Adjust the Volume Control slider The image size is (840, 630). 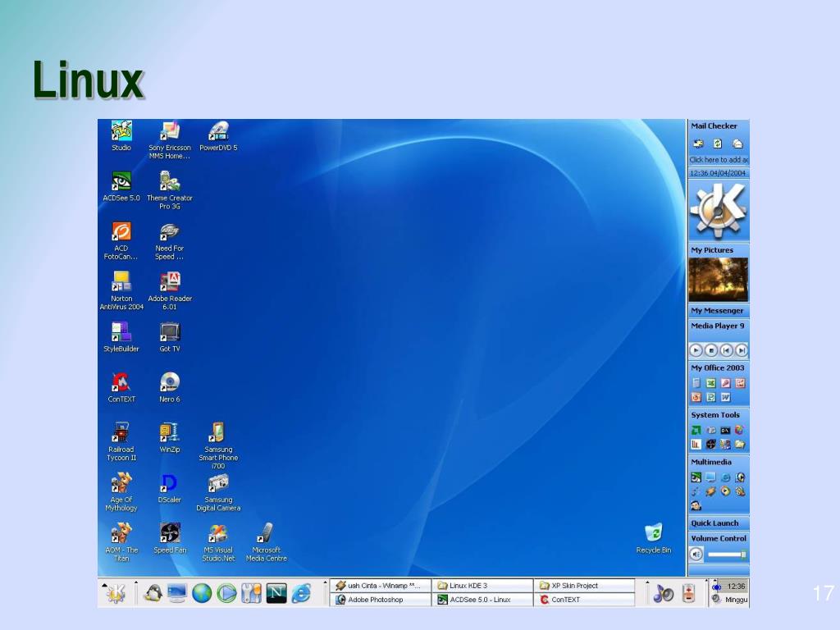pos(727,555)
